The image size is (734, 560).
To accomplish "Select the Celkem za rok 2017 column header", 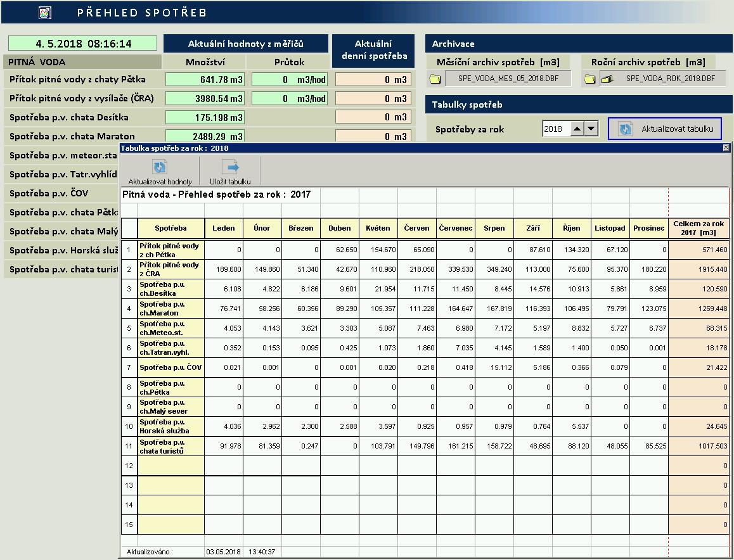I will [699, 228].
